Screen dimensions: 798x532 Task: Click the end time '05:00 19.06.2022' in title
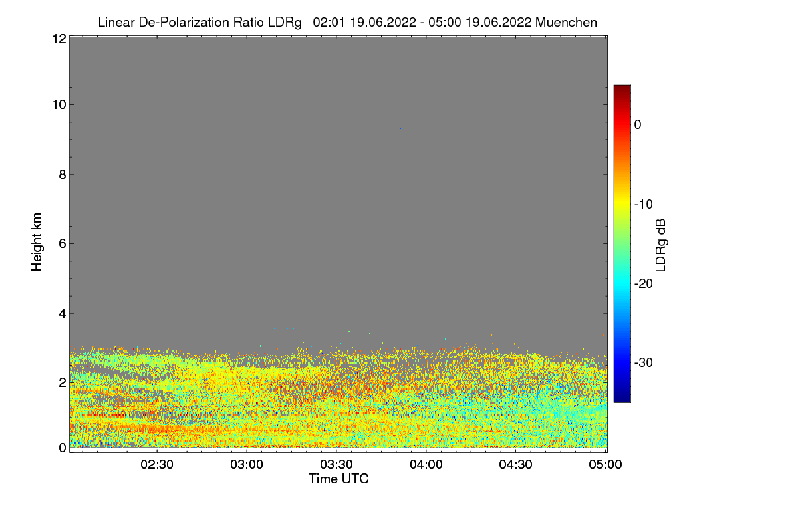pos(481,23)
